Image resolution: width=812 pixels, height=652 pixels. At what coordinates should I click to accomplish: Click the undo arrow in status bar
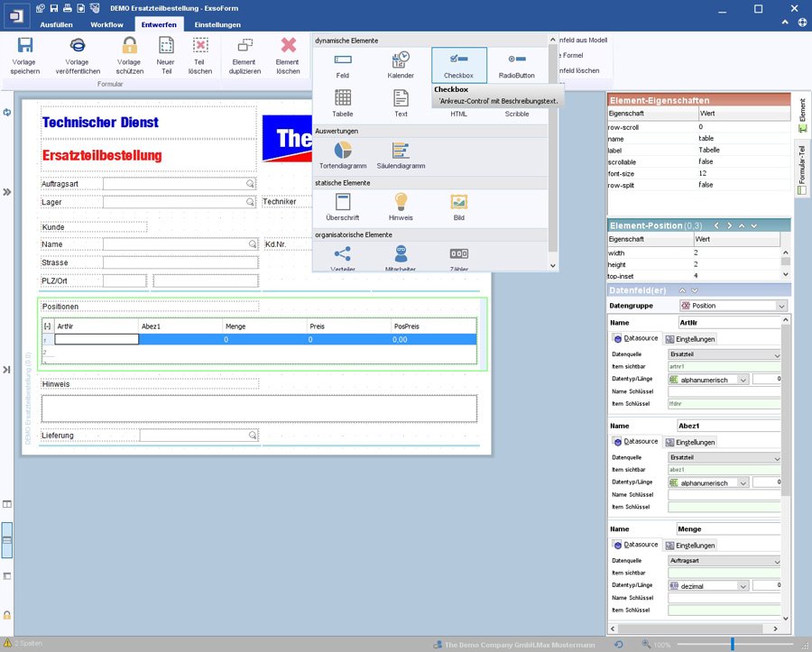(619, 644)
